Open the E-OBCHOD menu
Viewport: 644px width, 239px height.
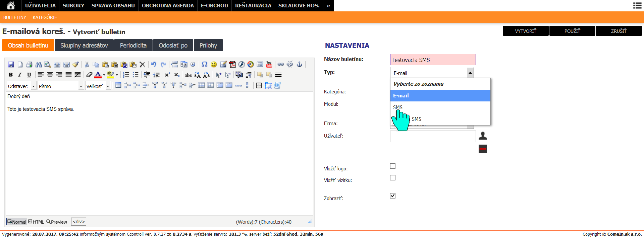(x=214, y=6)
